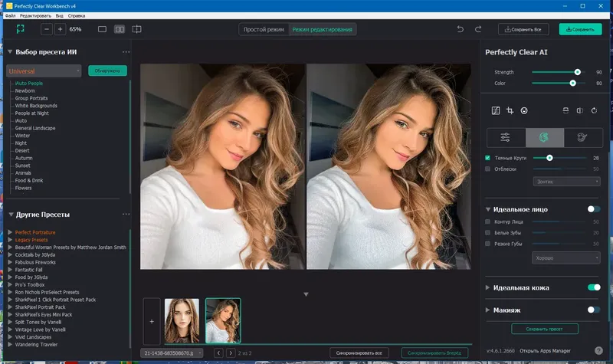Redo the last edit
This screenshot has height=364, width=613.
(x=477, y=29)
